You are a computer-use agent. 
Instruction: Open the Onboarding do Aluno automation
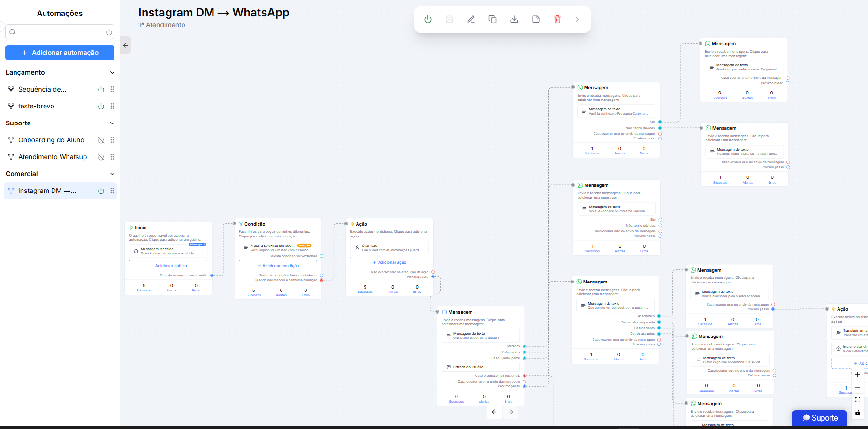[x=51, y=140]
